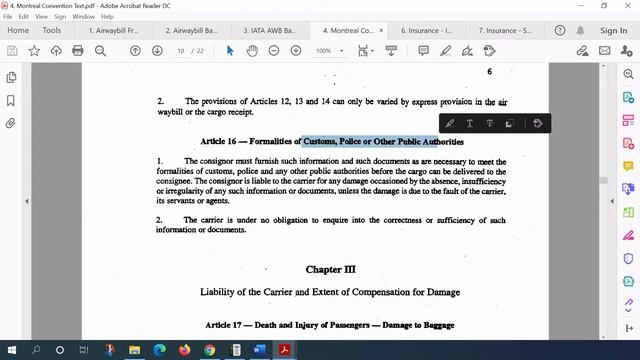This screenshot has width=640, height=360.
Task: Open Windows Start menu
Action: pos(12,350)
